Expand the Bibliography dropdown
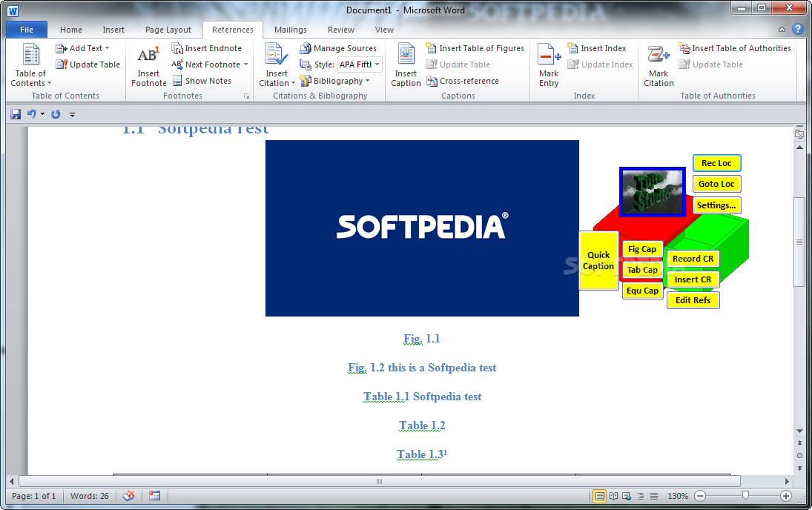The width and height of the screenshot is (812, 510). pos(334,81)
